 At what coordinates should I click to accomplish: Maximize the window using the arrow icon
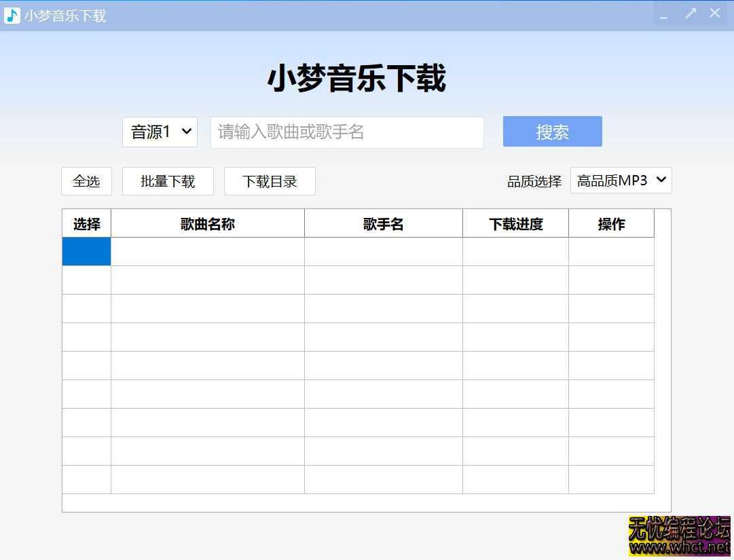coord(691,14)
